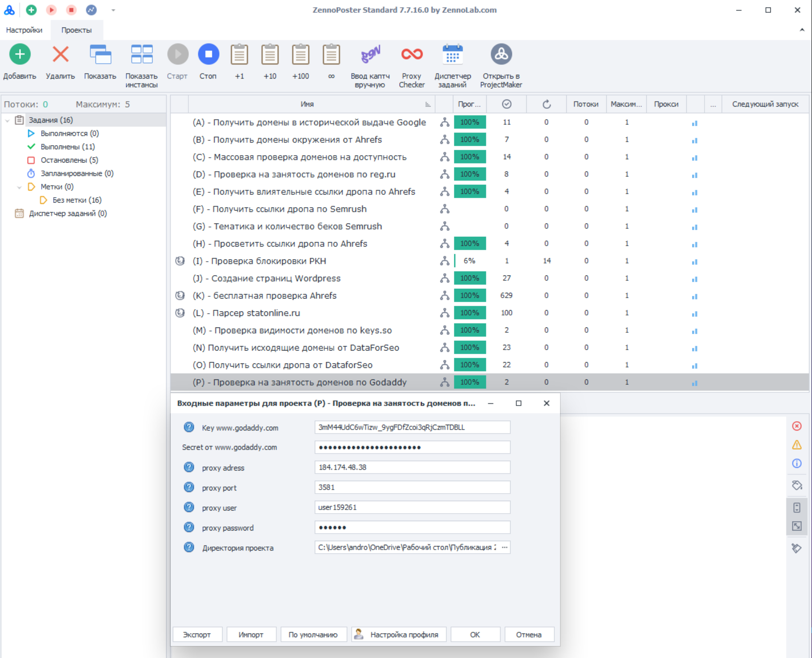Click the schedule icon beside project (I)

point(180,261)
